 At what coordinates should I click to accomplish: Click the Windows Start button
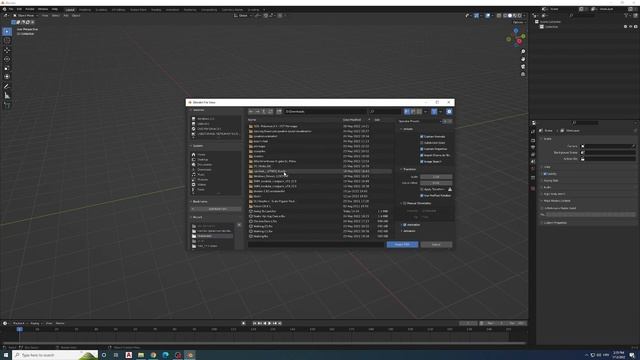(6, 355)
